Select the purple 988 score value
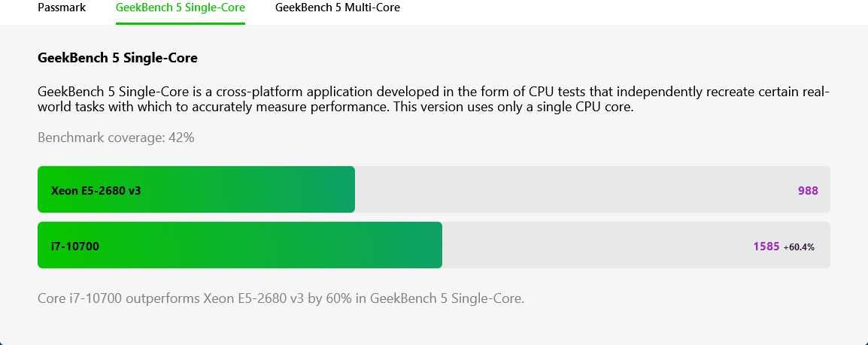 (x=808, y=191)
